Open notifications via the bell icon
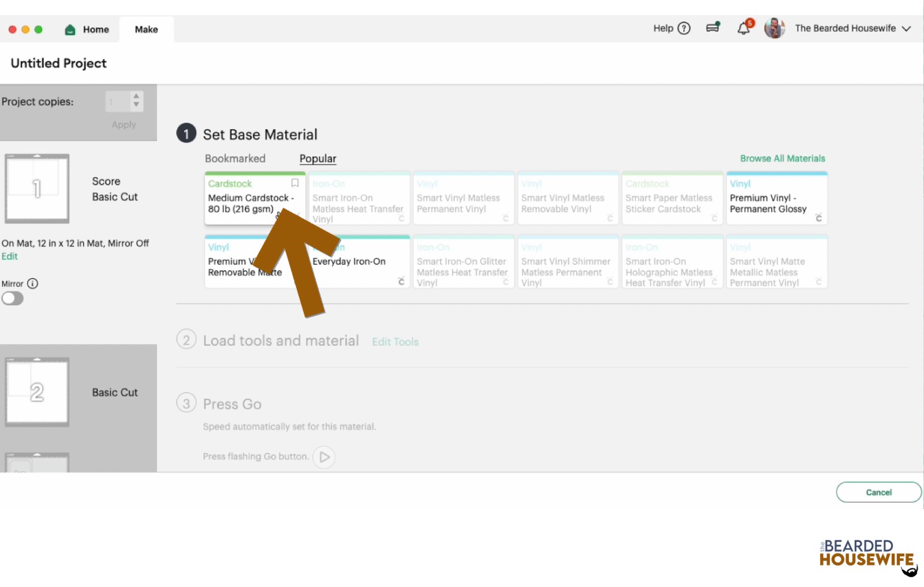 click(x=744, y=28)
